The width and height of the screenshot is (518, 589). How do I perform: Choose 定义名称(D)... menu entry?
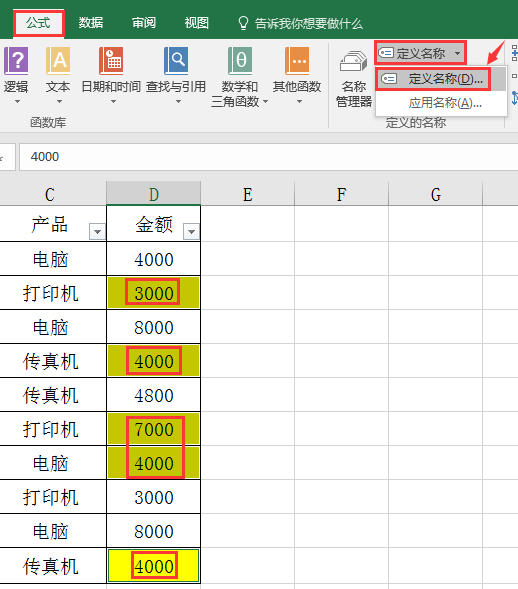(441, 79)
